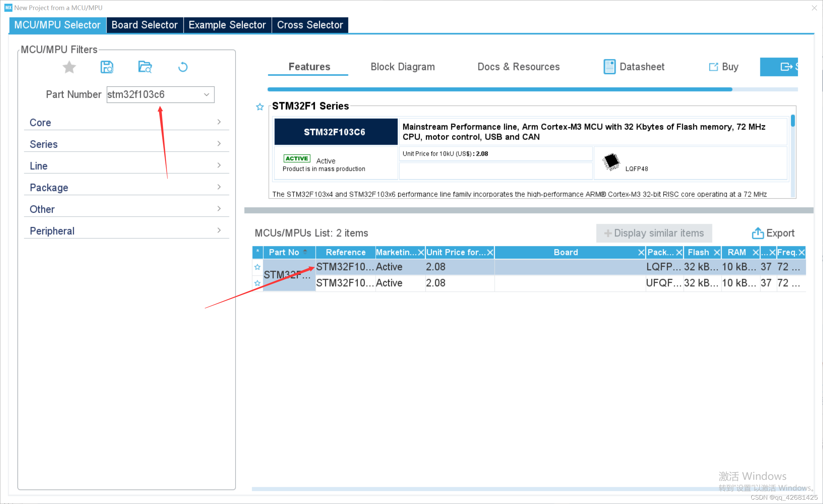Show favorite MCUs with the star filter icon
Screen dimensions: 823x504
point(69,67)
